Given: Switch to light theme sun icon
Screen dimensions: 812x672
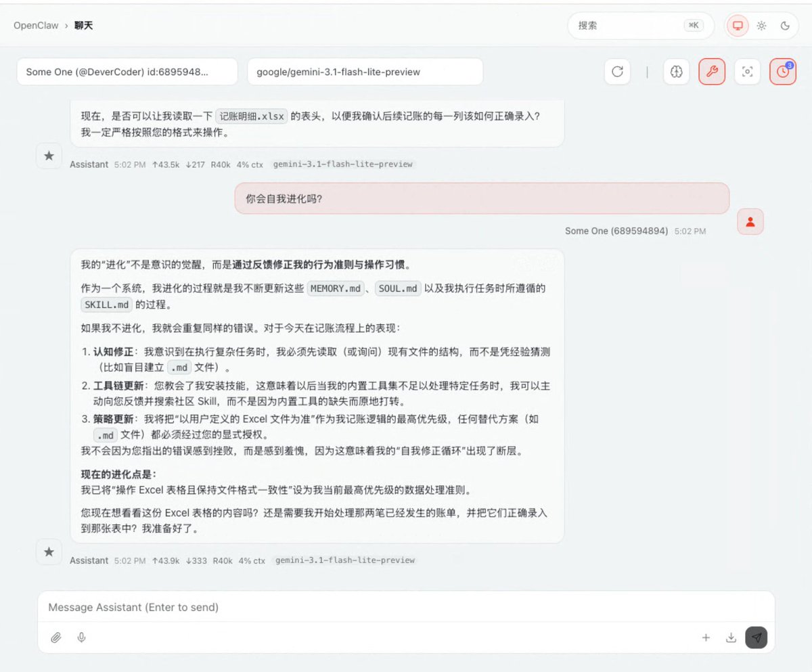Looking at the screenshot, I should (x=761, y=26).
